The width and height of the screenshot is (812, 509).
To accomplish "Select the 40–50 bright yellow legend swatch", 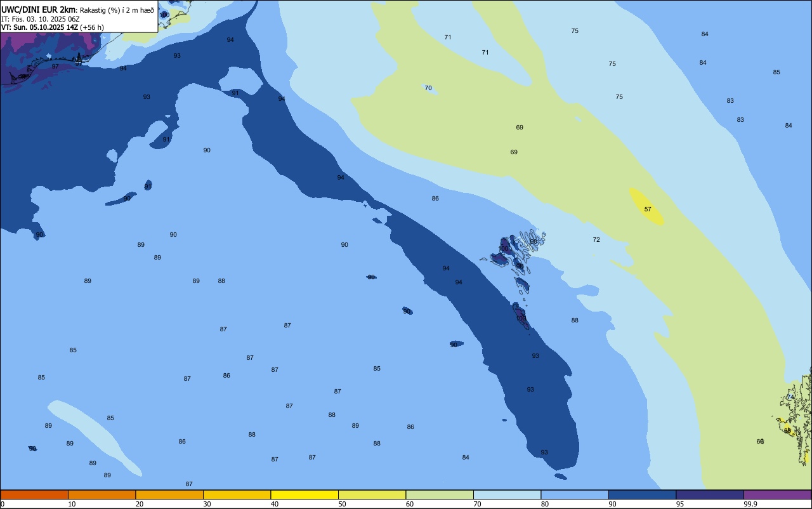I will (304, 494).
